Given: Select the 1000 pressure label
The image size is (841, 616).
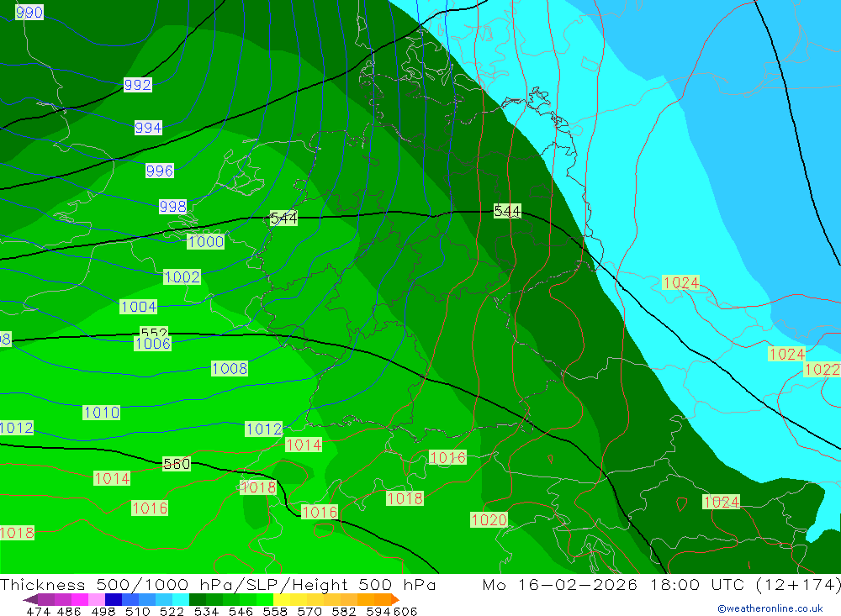Looking at the screenshot, I should pyautogui.click(x=206, y=242).
